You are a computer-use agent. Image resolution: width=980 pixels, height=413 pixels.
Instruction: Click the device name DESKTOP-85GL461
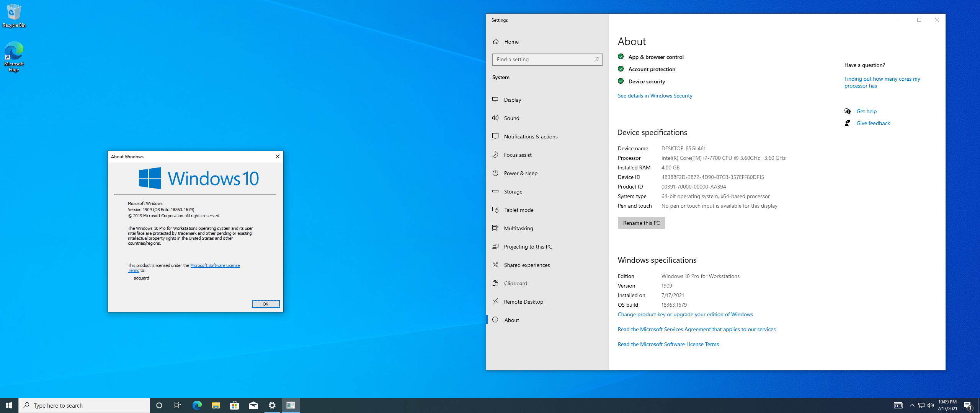click(683, 148)
